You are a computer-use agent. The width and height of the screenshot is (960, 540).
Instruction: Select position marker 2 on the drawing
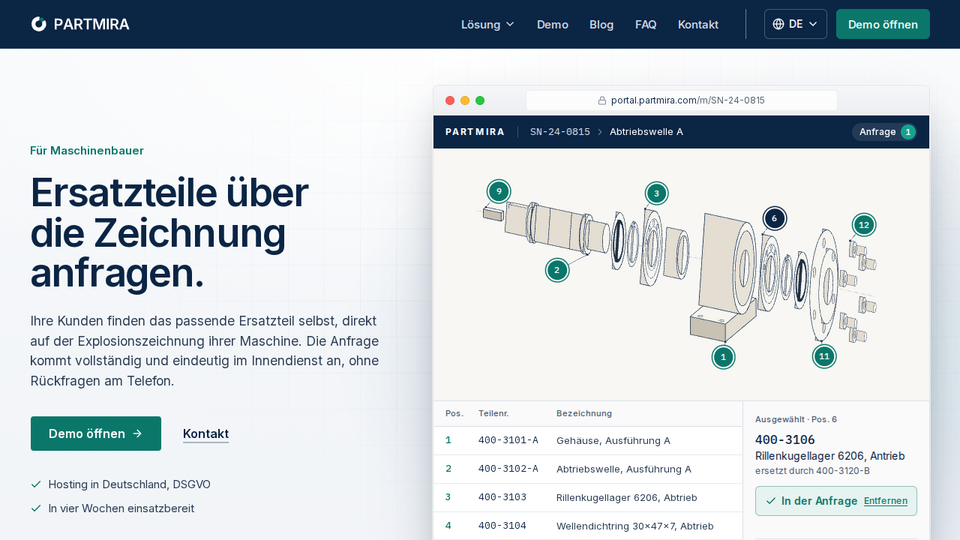[557, 269]
